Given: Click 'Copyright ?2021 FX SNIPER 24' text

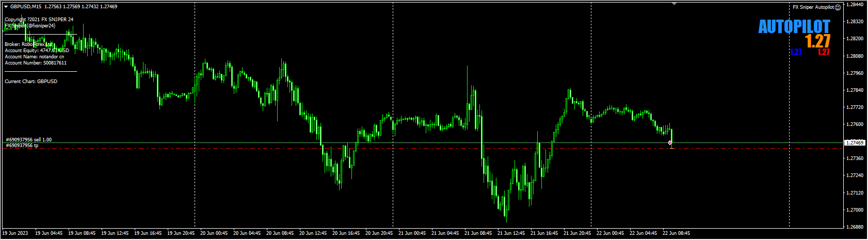Looking at the screenshot, I should click(39, 20).
